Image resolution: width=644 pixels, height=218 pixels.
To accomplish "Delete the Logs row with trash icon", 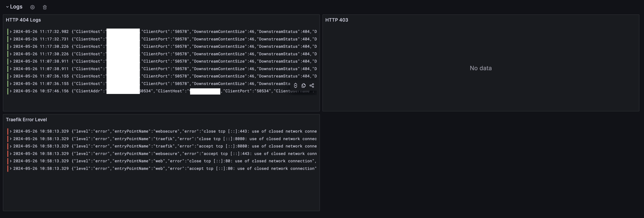I will point(45,7).
